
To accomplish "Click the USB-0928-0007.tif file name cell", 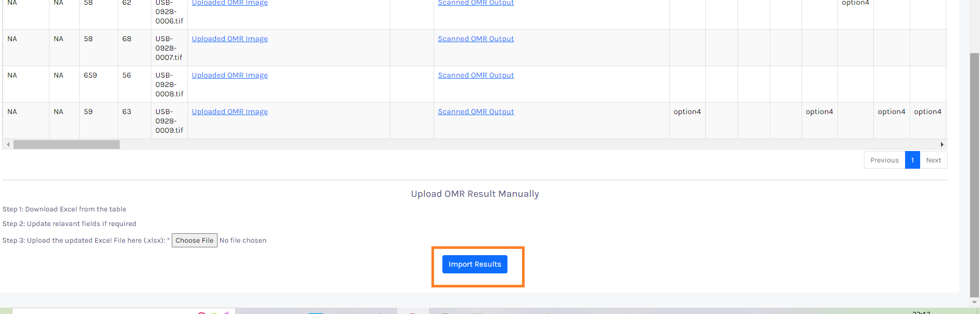I will tap(169, 48).
